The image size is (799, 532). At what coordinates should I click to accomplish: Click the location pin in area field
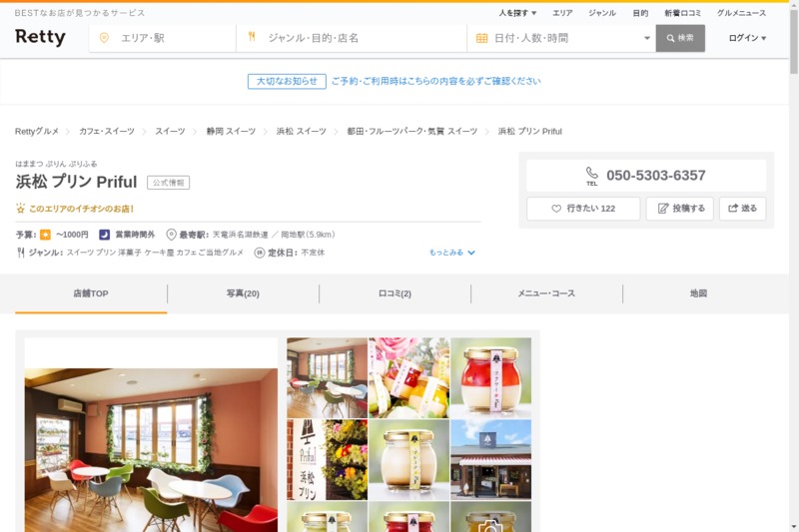coord(104,38)
